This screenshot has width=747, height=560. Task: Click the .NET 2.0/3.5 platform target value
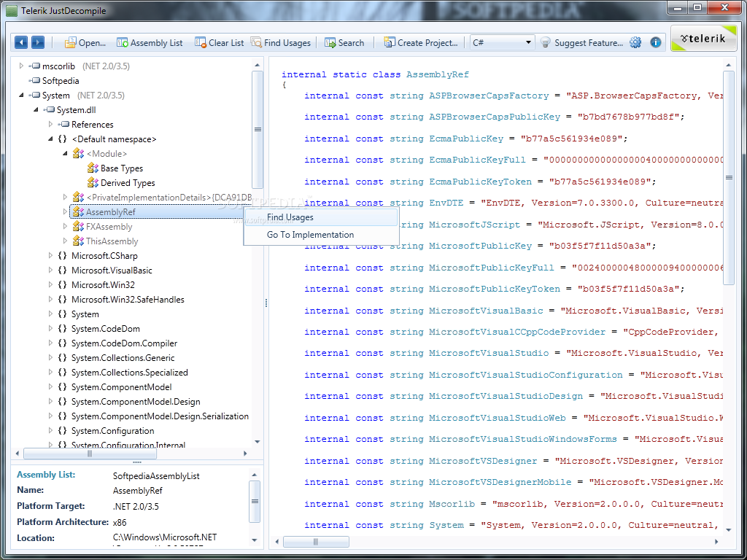(x=136, y=506)
